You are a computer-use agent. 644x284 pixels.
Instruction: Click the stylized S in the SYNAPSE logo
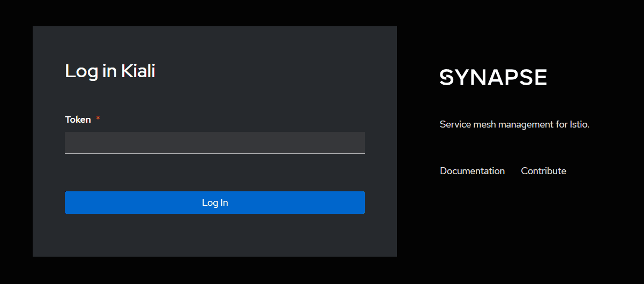[x=447, y=77]
